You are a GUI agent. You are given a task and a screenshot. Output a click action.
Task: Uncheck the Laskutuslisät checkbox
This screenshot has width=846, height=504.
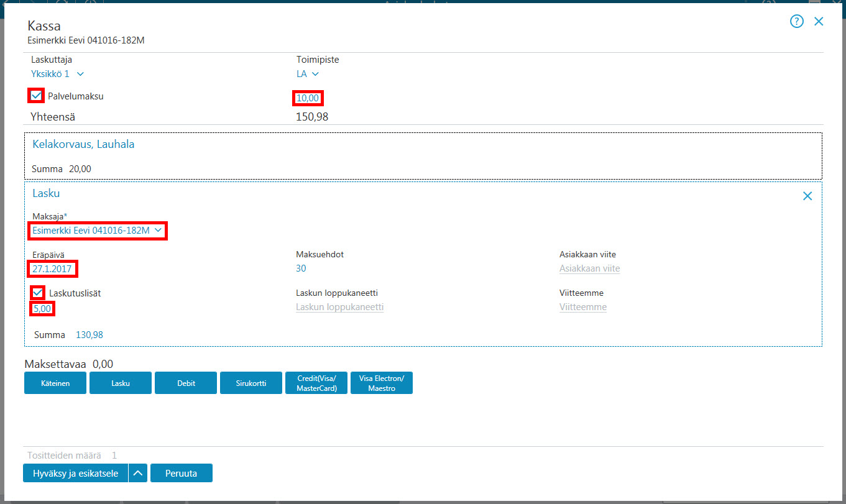38,293
